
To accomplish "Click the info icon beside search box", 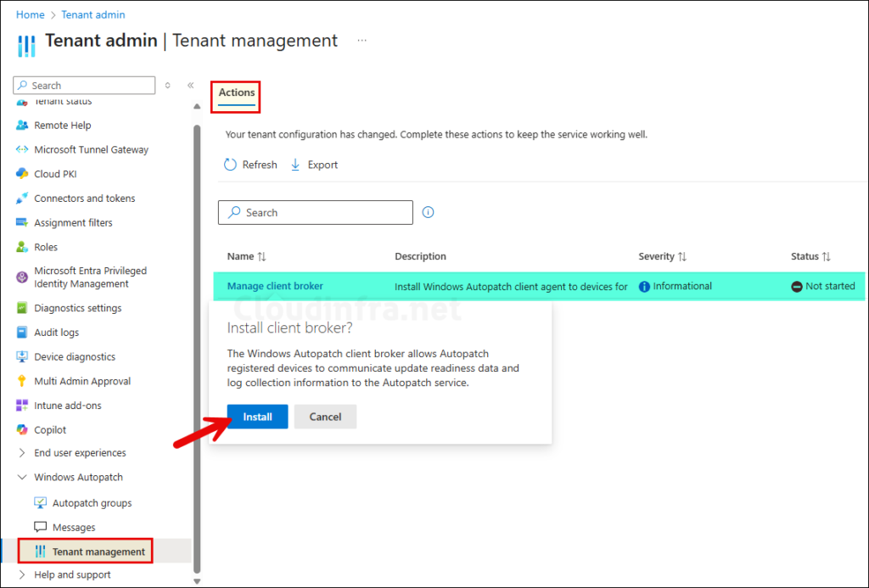I will click(x=428, y=213).
